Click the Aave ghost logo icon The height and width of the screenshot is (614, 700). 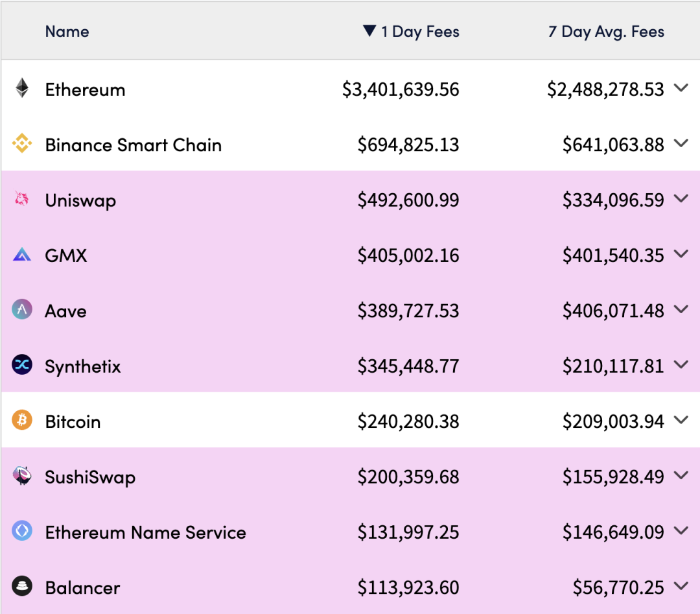(22, 310)
